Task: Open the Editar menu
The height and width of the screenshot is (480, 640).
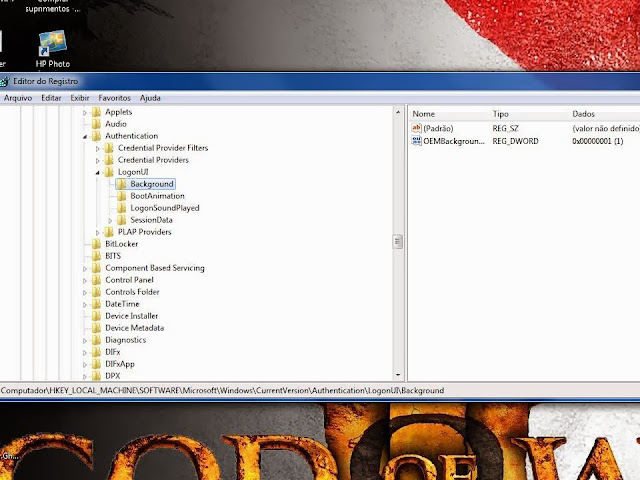Action: (51, 98)
